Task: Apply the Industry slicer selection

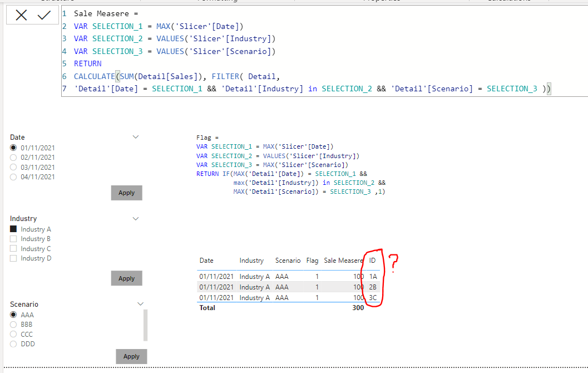Action: [126, 278]
